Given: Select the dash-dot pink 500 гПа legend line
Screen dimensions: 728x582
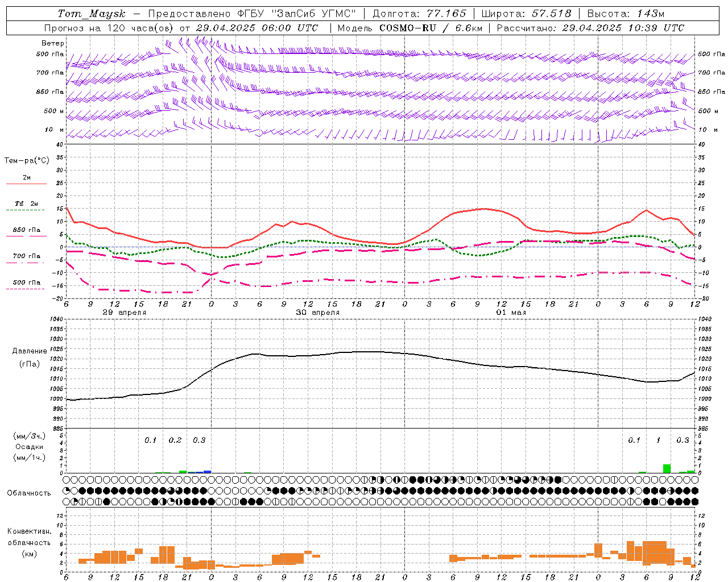Looking at the screenshot, I should tap(26, 289).
